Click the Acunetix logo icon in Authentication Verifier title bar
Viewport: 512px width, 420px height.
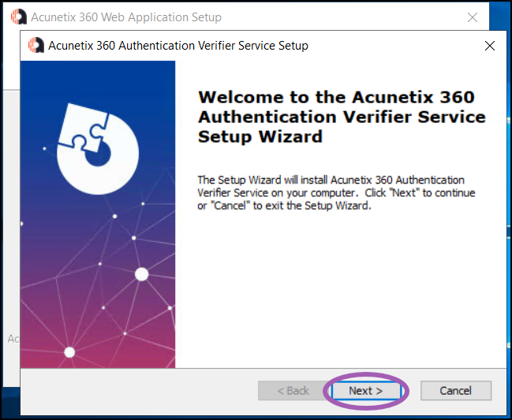pos(36,45)
